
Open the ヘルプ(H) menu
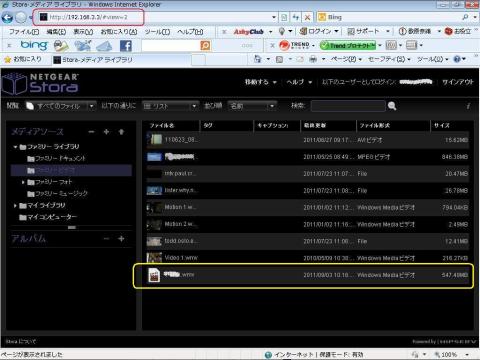pos(190,32)
